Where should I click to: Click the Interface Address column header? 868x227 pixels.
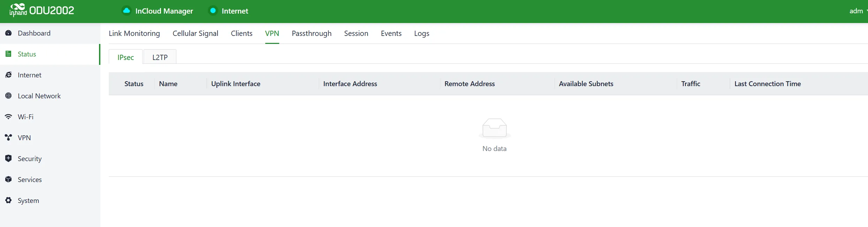coord(350,84)
